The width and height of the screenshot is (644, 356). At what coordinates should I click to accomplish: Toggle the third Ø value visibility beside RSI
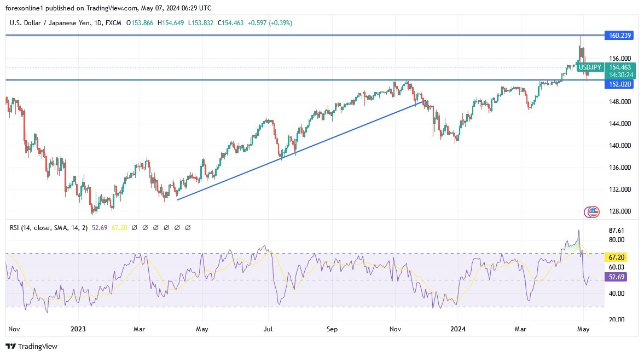pyautogui.click(x=154, y=227)
